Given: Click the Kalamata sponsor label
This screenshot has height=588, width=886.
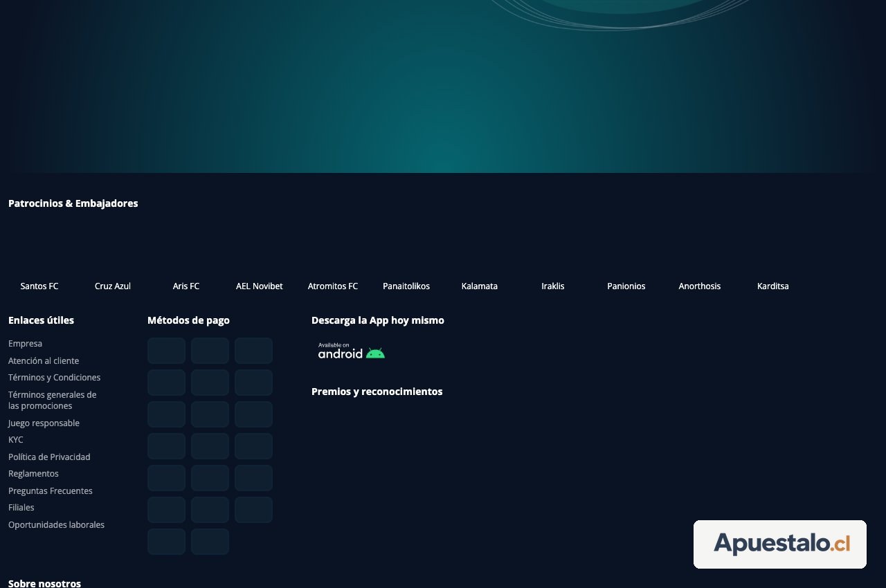Looking at the screenshot, I should point(480,286).
